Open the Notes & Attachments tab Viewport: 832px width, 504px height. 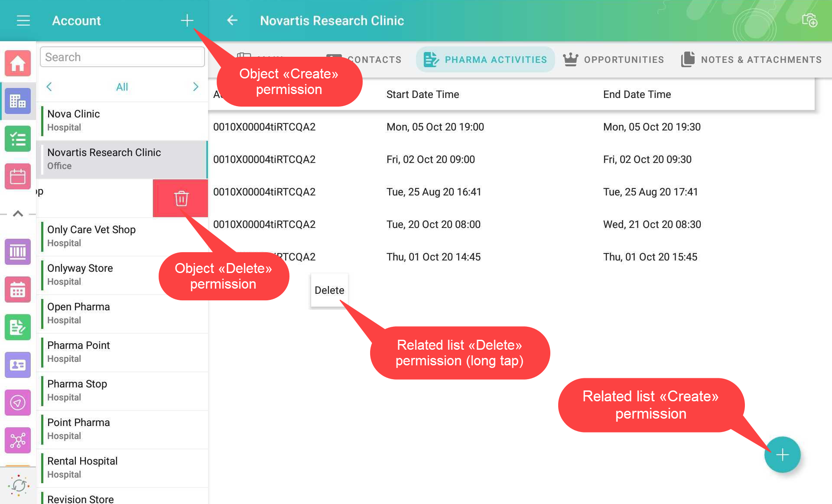tap(751, 59)
